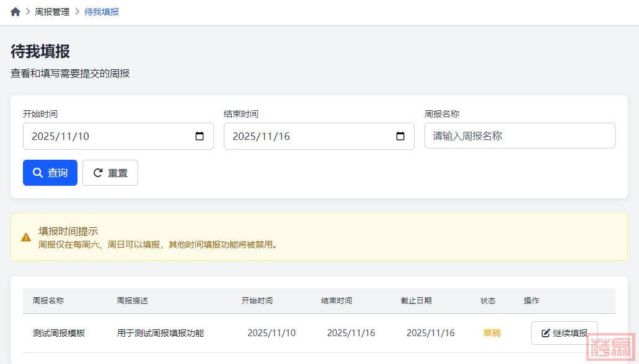Select the 截止日期 column header
Viewport: 639px width, 364px height.
(x=416, y=301)
